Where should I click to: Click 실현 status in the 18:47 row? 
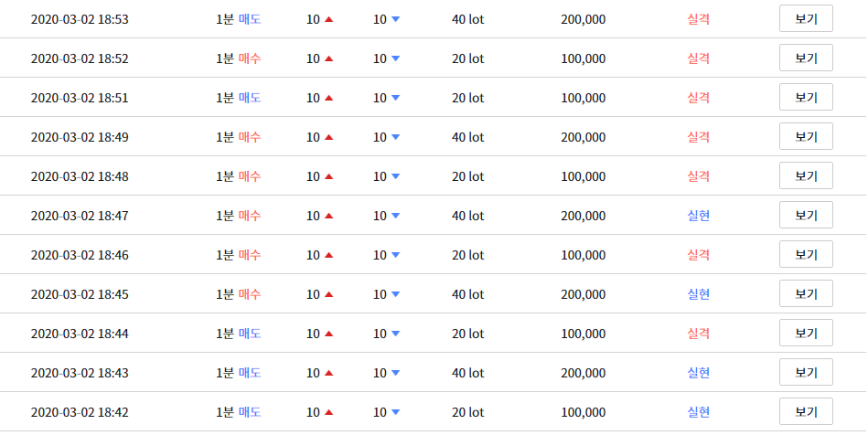click(699, 216)
